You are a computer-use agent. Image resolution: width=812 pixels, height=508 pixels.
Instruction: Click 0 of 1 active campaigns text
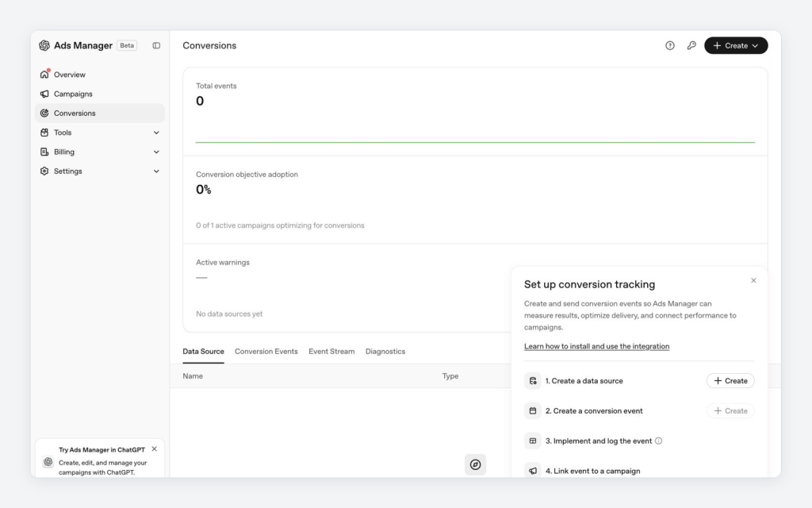click(280, 225)
